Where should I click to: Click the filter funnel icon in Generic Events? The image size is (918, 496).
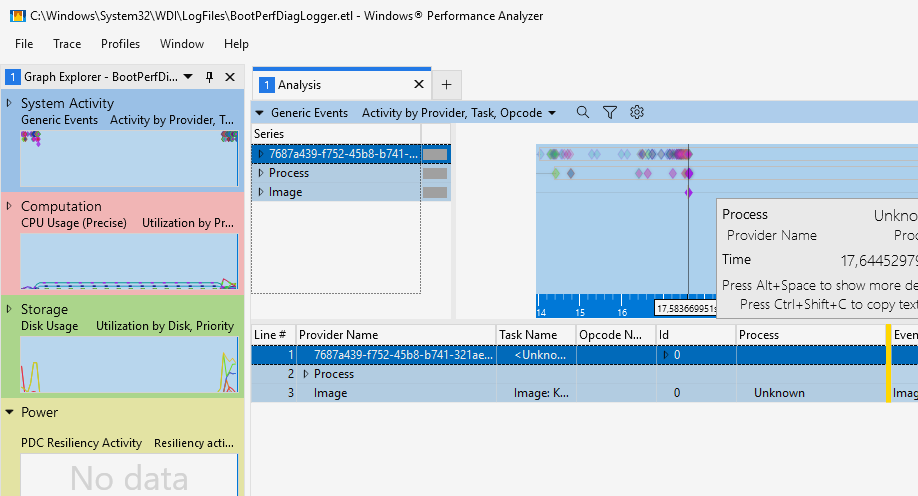click(x=609, y=112)
